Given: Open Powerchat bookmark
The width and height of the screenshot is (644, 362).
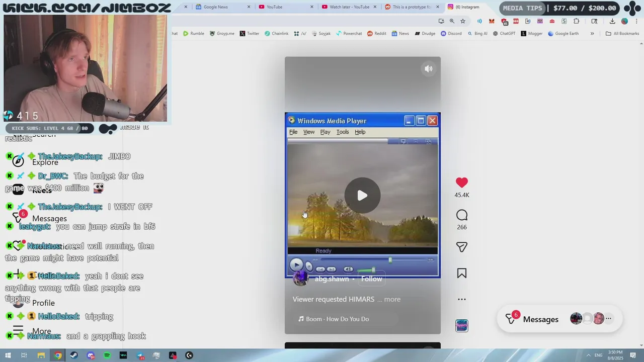Looking at the screenshot, I should (x=349, y=34).
